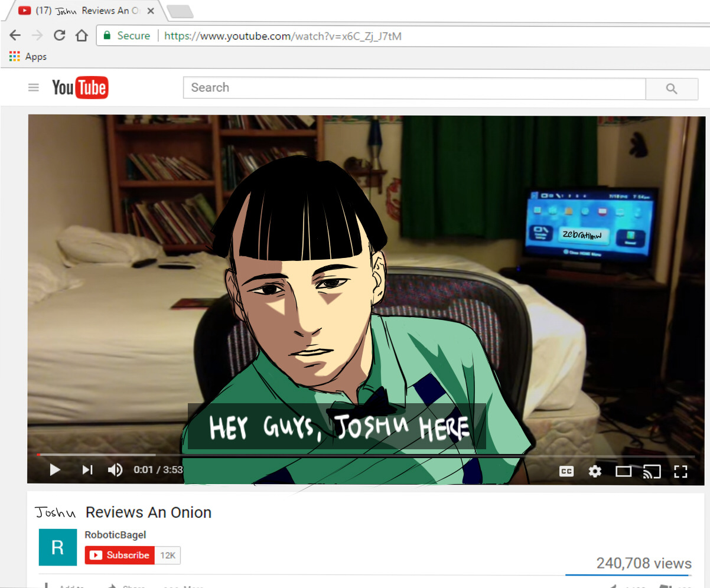Click the 0:01 / 3:53 time display

click(158, 471)
